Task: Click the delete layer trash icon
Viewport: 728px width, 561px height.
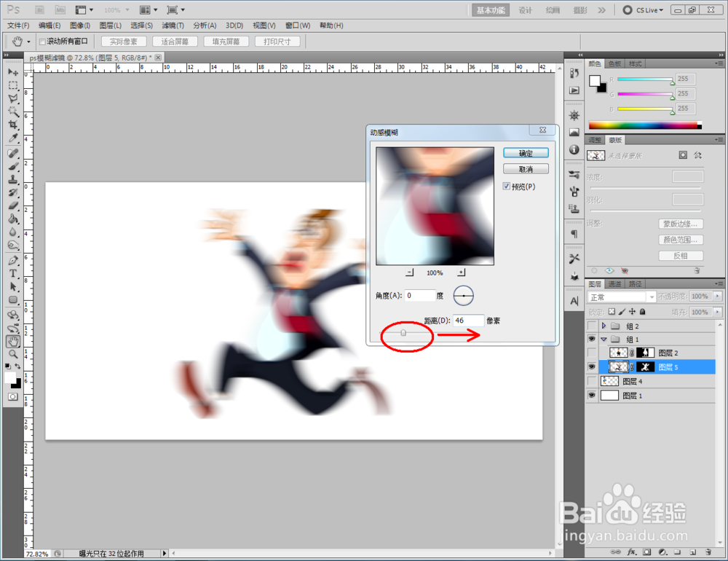Action: coord(708,552)
